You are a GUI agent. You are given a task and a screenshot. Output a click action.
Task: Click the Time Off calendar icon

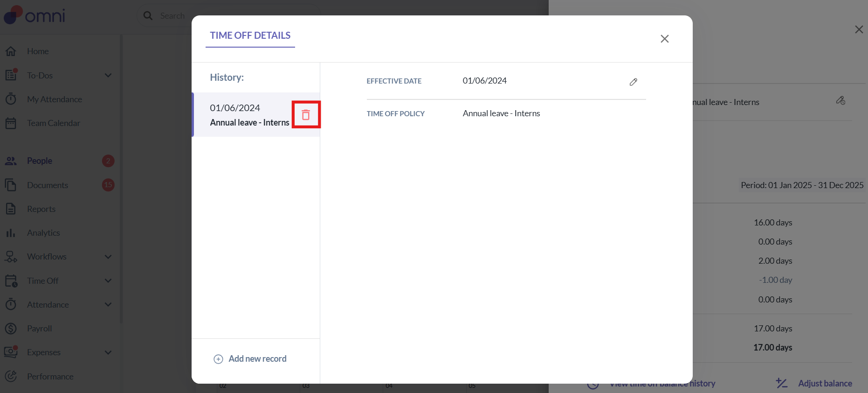pyautogui.click(x=11, y=281)
